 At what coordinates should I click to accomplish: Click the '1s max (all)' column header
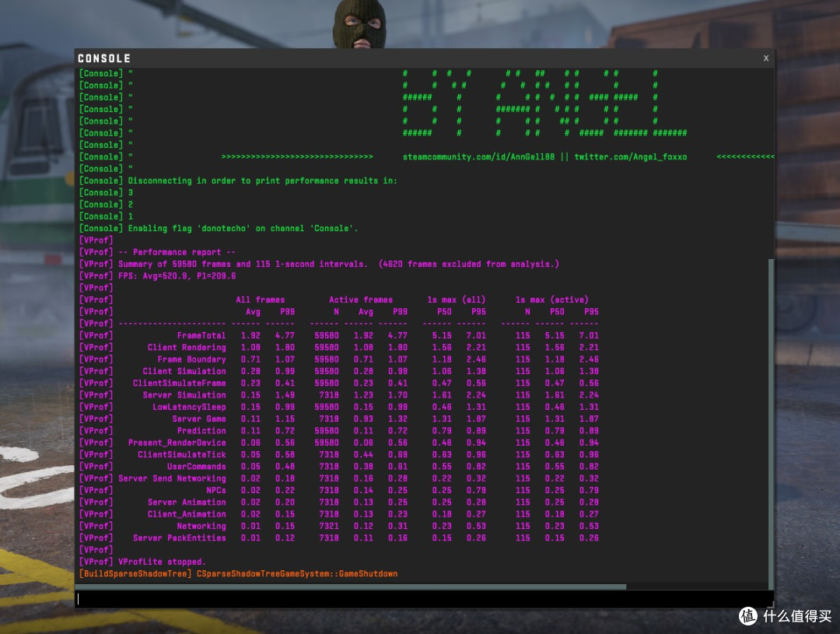(x=457, y=299)
